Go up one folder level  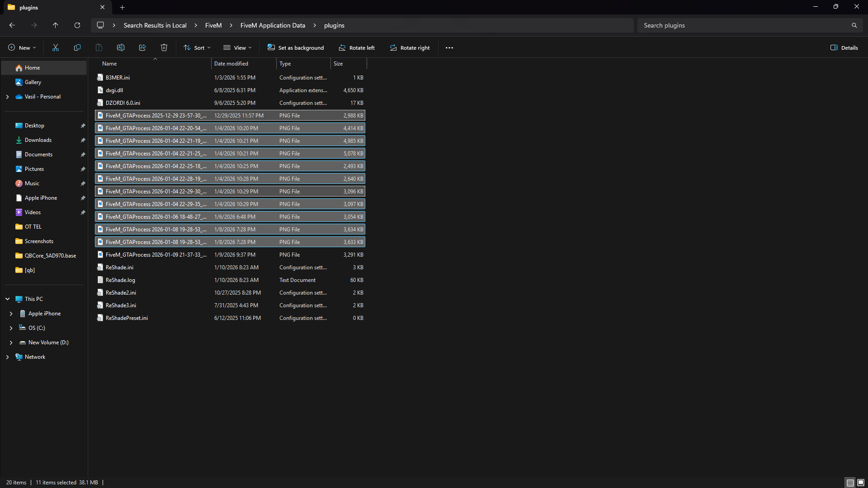click(x=56, y=25)
